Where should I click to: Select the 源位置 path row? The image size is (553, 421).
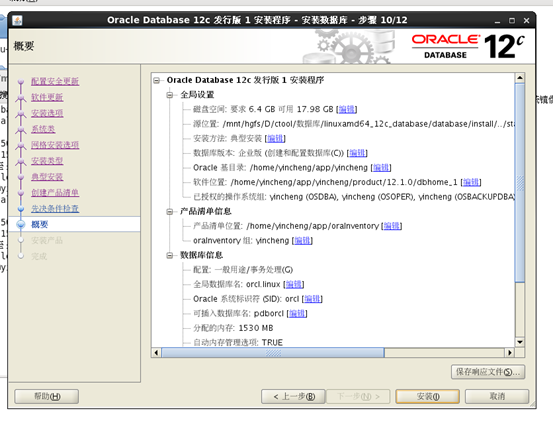354,124
